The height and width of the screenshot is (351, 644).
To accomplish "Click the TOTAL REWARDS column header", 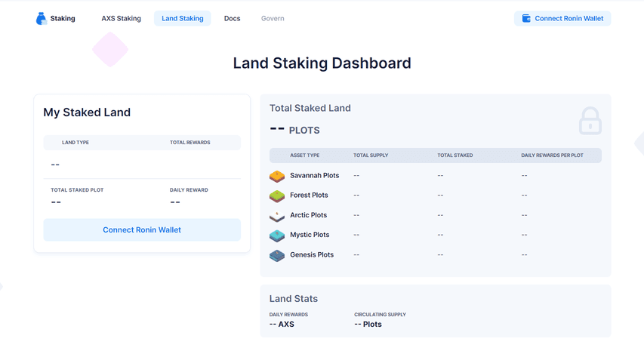I will [190, 143].
